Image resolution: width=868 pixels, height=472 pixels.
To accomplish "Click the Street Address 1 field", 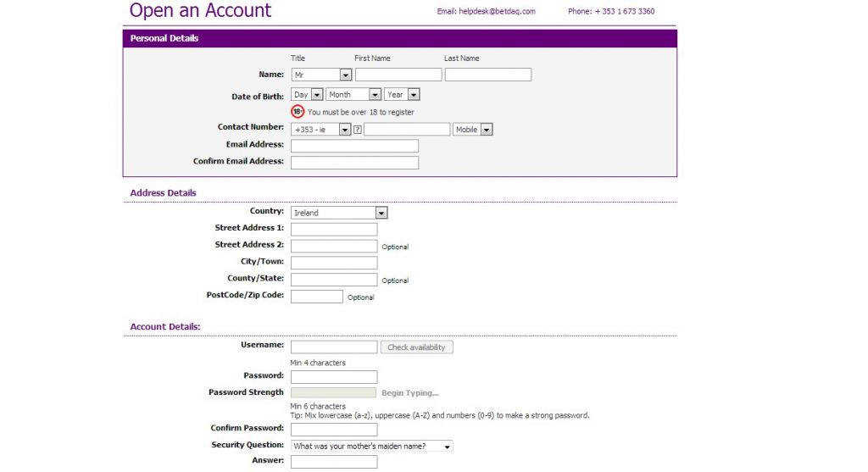I will click(334, 230).
